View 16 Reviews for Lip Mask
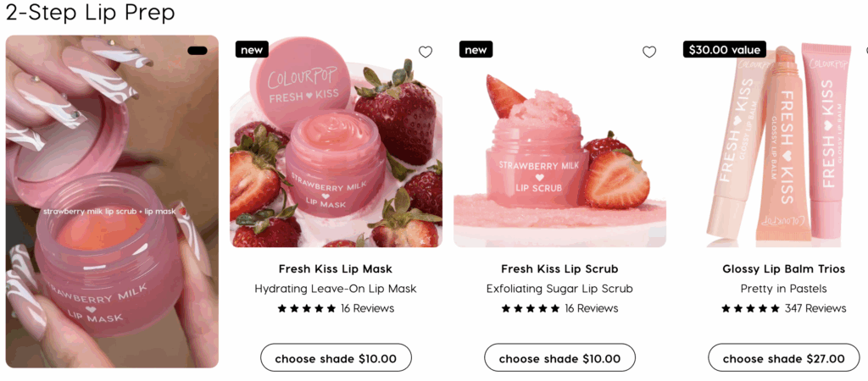868x381 pixels. tap(368, 308)
